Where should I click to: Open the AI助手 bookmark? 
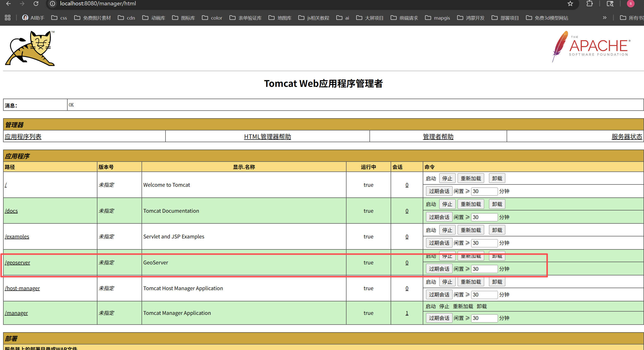tap(33, 18)
